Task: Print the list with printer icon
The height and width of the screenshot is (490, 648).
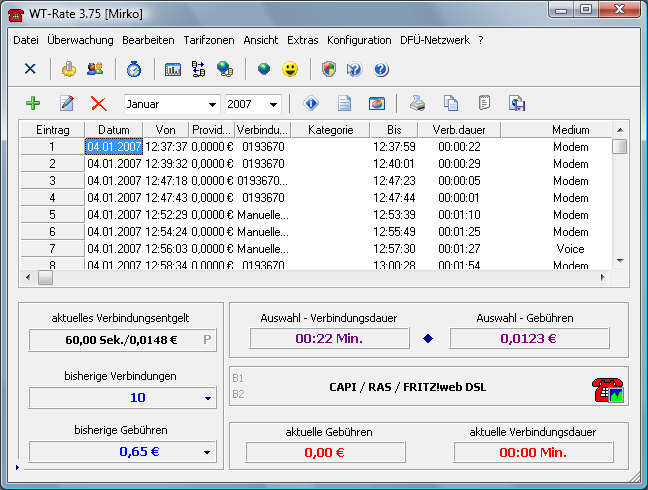Action: (x=417, y=103)
